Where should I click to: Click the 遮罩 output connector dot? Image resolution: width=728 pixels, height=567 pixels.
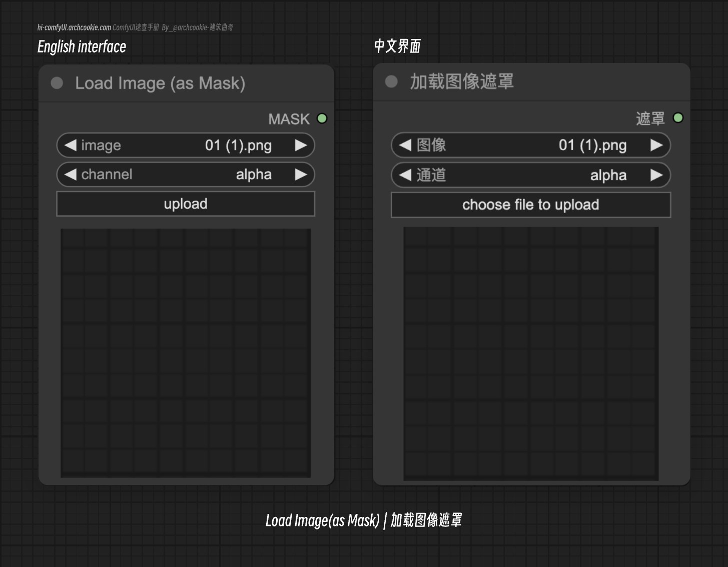(x=678, y=118)
